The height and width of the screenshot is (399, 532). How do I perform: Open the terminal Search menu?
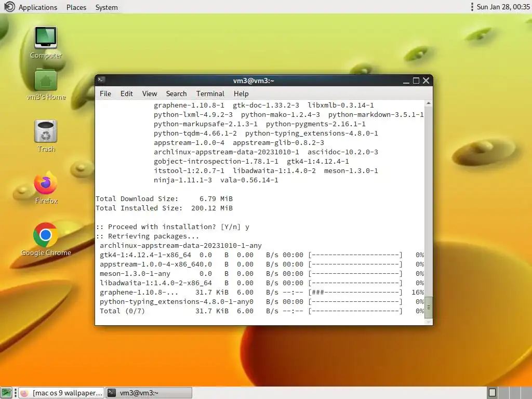[x=177, y=94]
